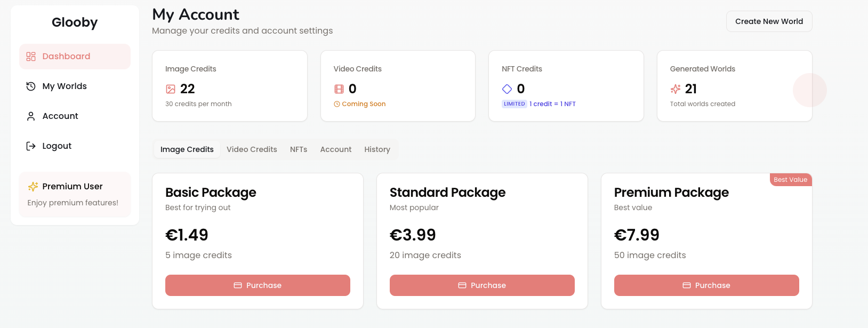Select the History tab

click(x=377, y=149)
